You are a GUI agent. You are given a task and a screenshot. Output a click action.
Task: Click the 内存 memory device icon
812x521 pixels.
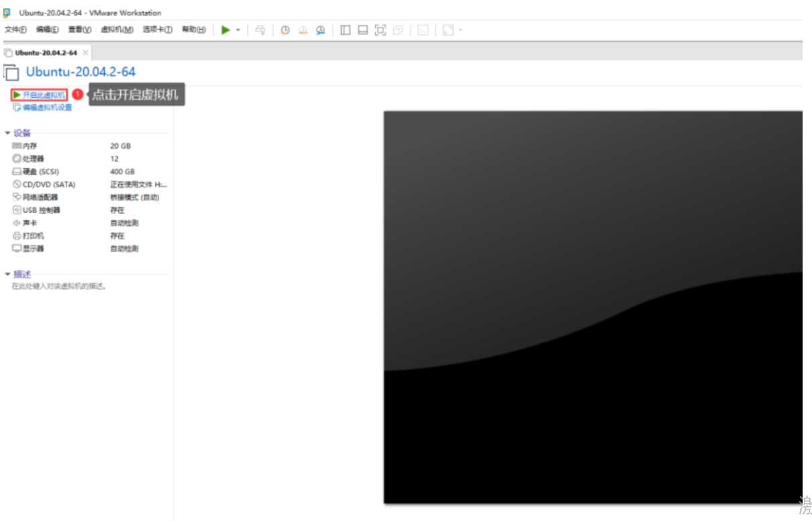(x=17, y=146)
